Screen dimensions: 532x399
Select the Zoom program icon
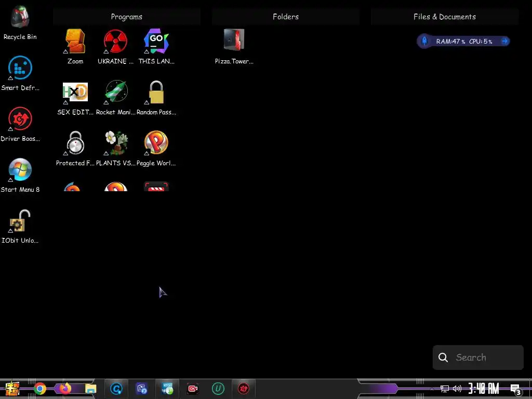[x=75, y=41]
